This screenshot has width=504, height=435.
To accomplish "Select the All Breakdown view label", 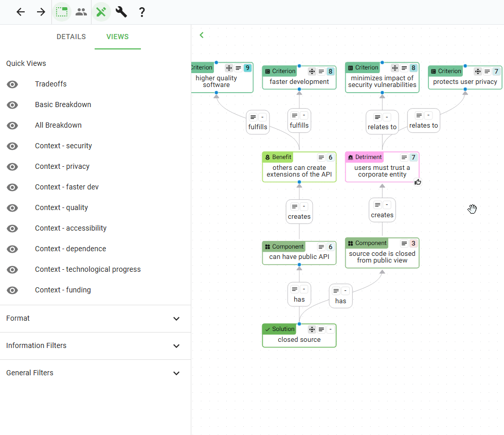I will click(x=58, y=125).
